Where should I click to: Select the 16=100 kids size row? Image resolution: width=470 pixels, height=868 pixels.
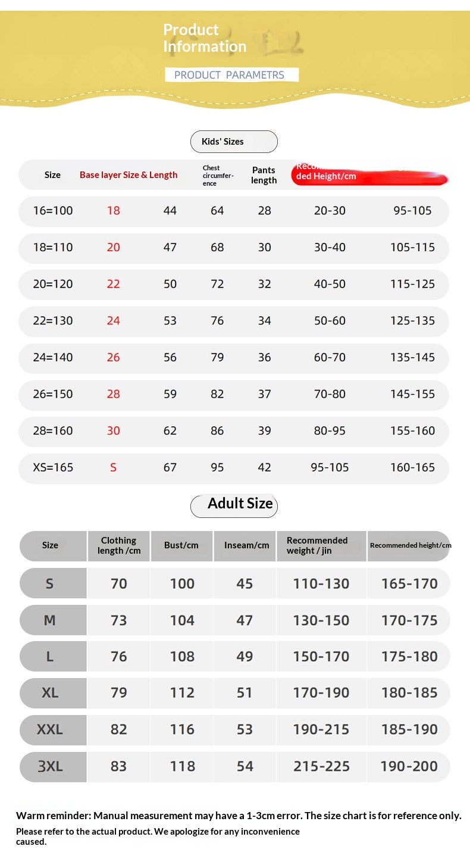click(x=53, y=211)
